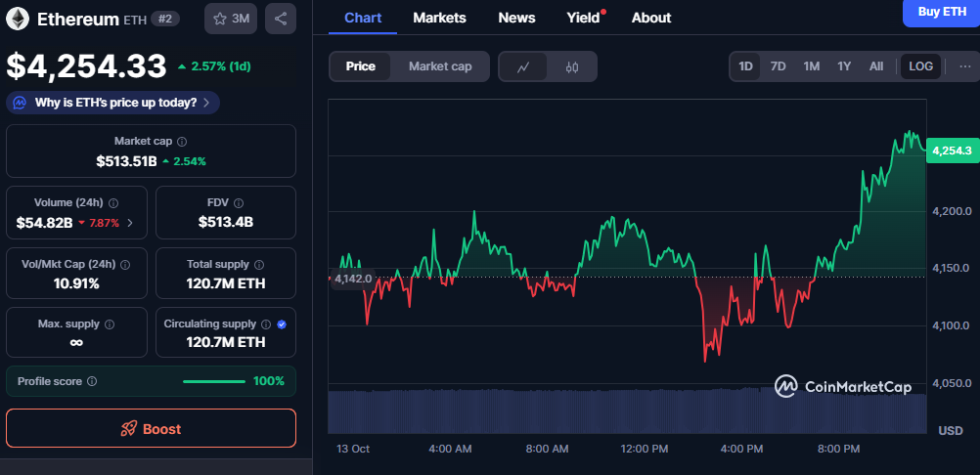Viewport: 980px width, 475px height.
Task: Open the three-dot chart options menu
Action: click(x=965, y=66)
